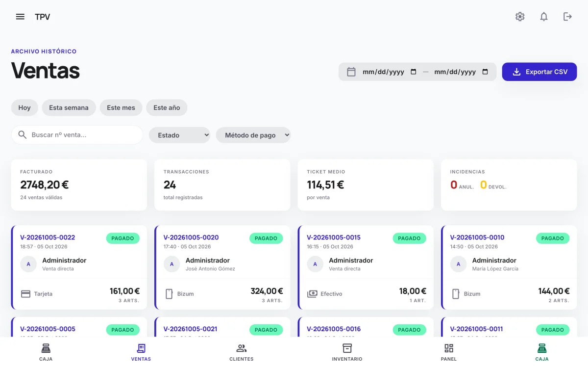Viewport: 588px width, 368px height.
Task: Filter sales by Esta semana
Action: pos(69,107)
